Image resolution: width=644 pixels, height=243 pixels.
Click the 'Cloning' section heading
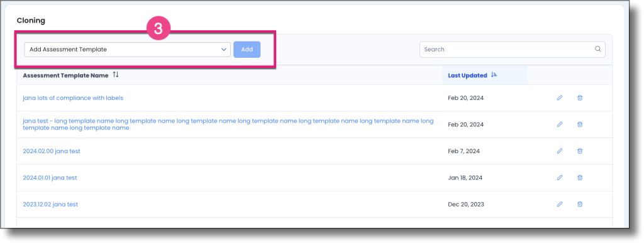[31, 20]
